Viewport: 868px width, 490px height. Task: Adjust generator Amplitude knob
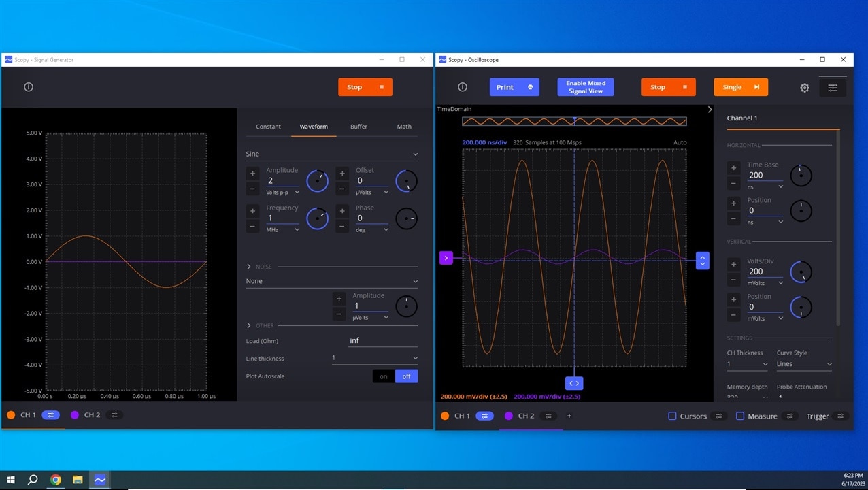tap(317, 181)
